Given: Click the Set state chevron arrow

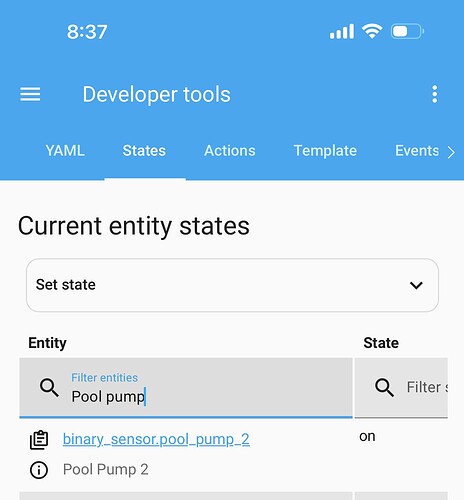Looking at the screenshot, I should pyautogui.click(x=416, y=285).
